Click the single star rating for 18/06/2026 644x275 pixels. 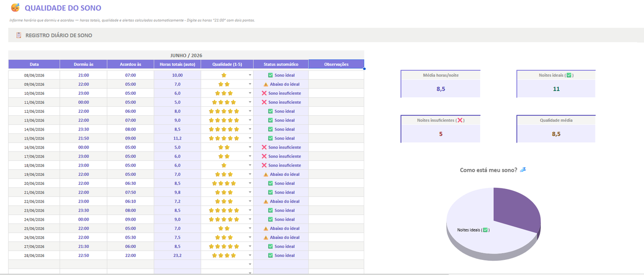pos(224,165)
